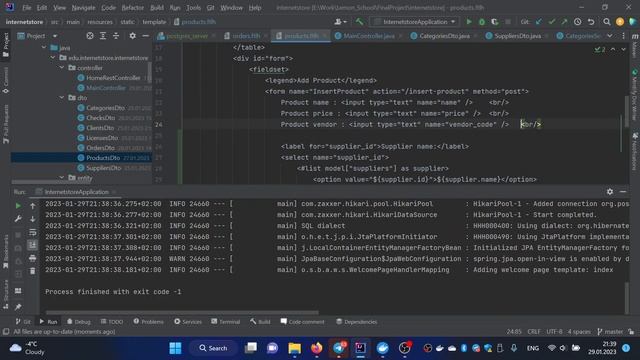Click the Run console horizontal scrollbar
640x360 pixels.
click(x=182, y=313)
